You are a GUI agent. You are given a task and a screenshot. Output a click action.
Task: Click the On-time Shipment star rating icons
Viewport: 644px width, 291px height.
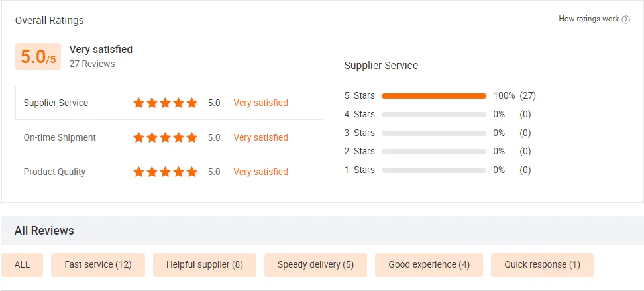[x=165, y=137]
